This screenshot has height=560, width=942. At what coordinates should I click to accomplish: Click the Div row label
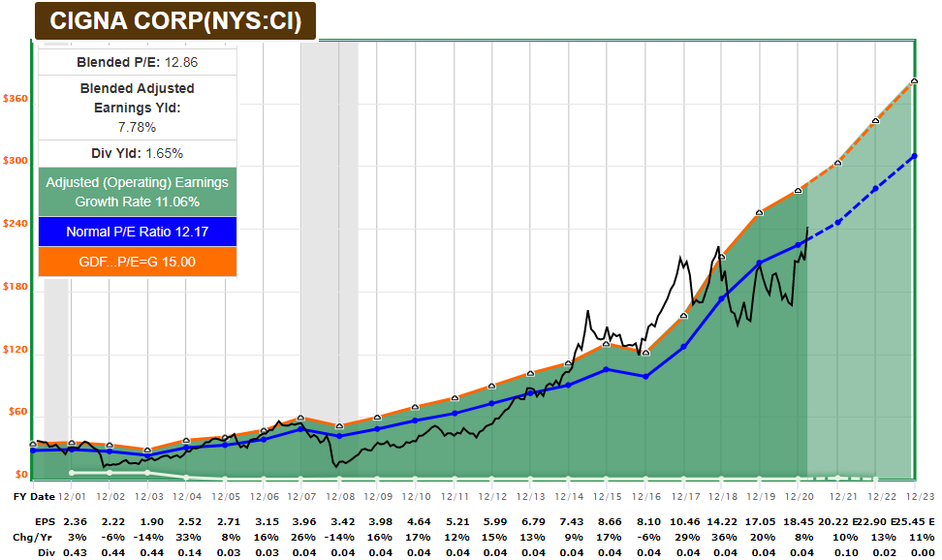coord(47,552)
